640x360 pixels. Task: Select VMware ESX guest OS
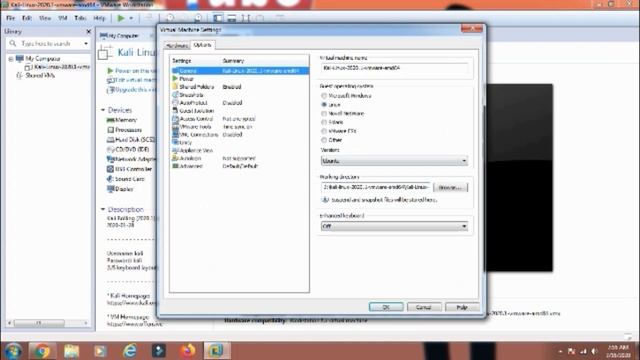(339, 131)
